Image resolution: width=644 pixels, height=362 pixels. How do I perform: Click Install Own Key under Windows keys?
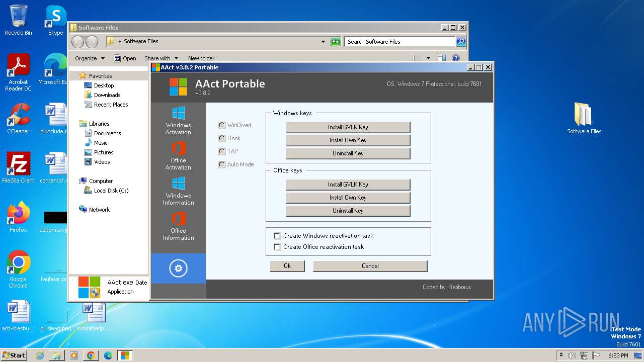pyautogui.click(x=348, y=140)
